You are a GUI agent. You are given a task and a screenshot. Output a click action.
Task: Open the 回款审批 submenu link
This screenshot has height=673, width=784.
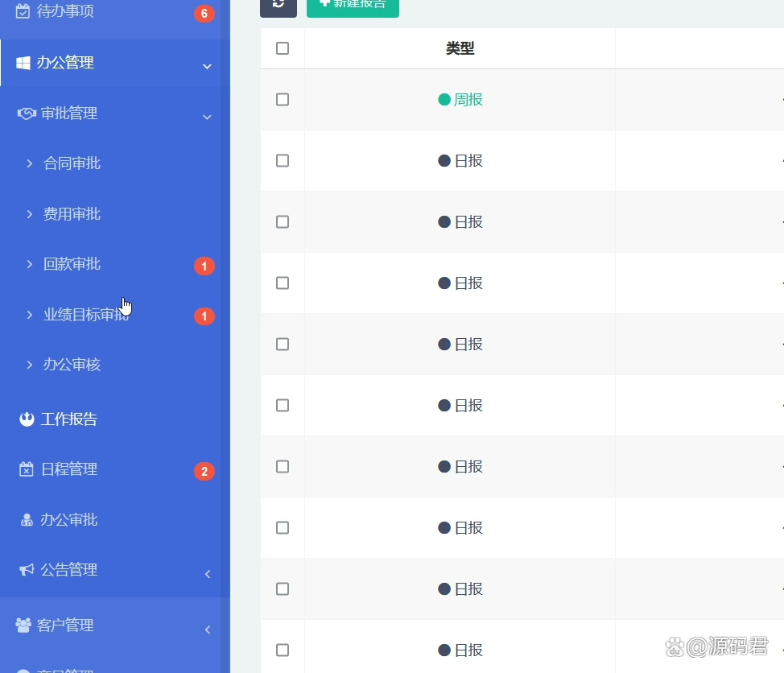click(x=72, y=264)
